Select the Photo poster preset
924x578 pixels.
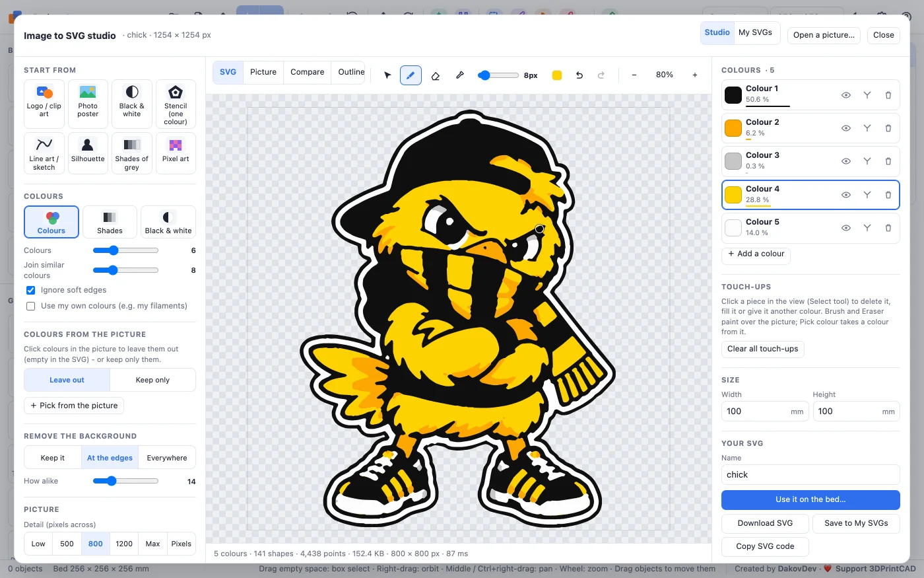click(x=88, y=104)
